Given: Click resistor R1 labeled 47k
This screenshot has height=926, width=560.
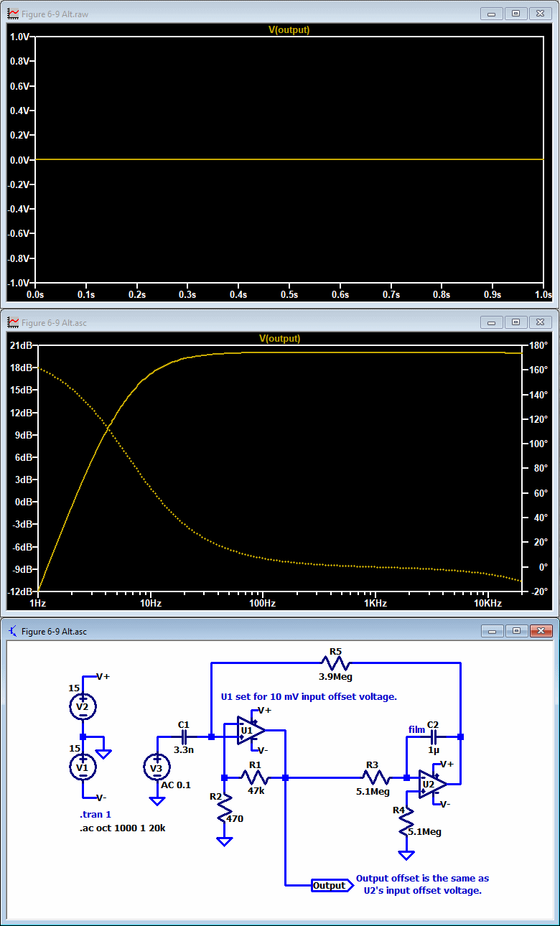Looking at the screenshot, I should (255, 777).
